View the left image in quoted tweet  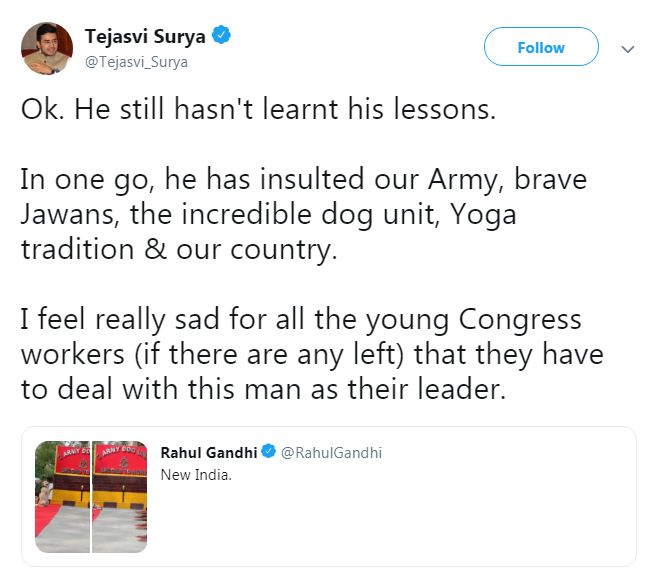pyautogui.click(x=63, y=497)
